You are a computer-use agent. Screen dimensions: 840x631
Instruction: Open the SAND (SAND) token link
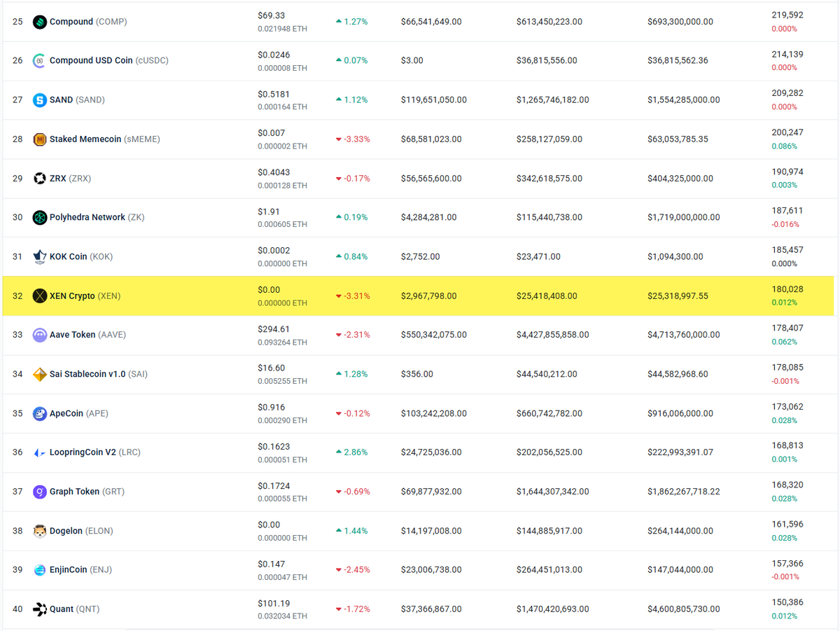coord(77,100)
